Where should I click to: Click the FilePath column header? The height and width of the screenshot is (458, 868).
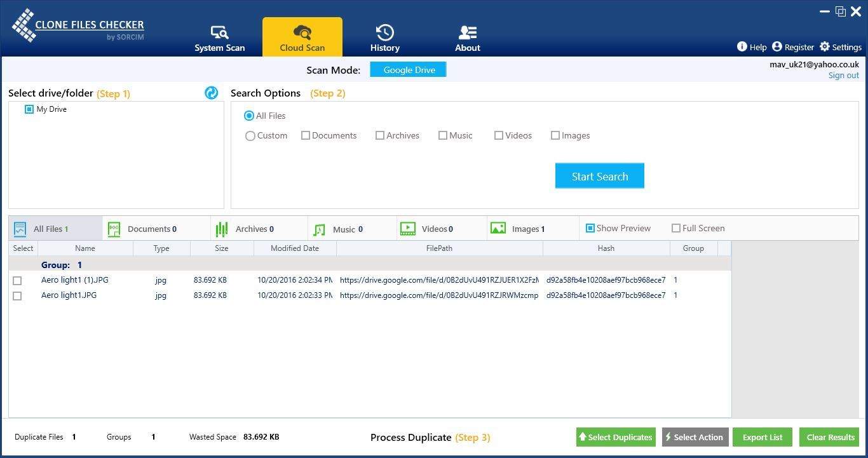tap(440, 248)
